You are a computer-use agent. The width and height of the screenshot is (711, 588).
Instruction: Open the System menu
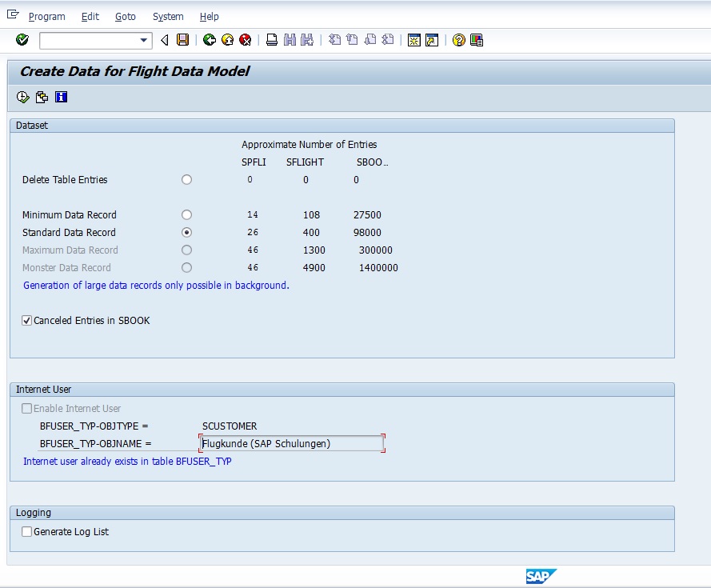click(168, 17)
